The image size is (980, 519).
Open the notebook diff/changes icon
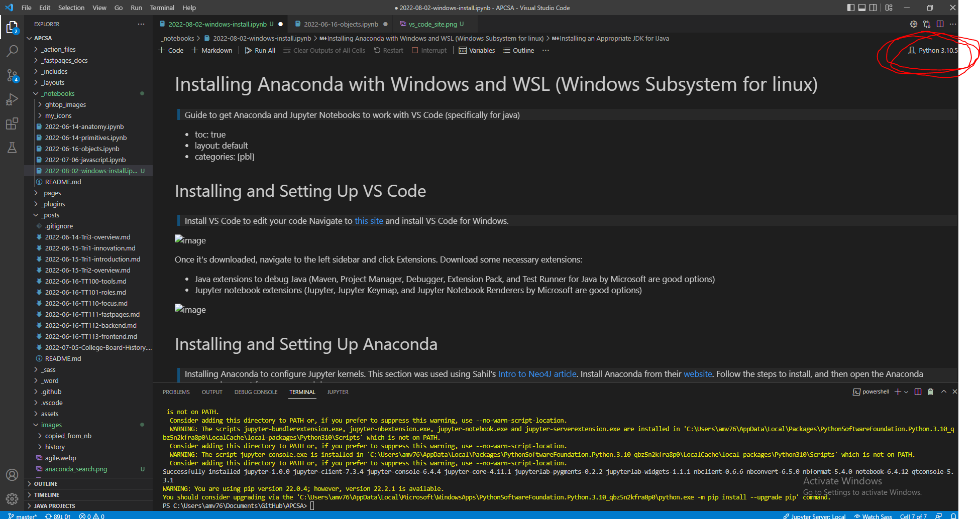(x=927, y=24)
